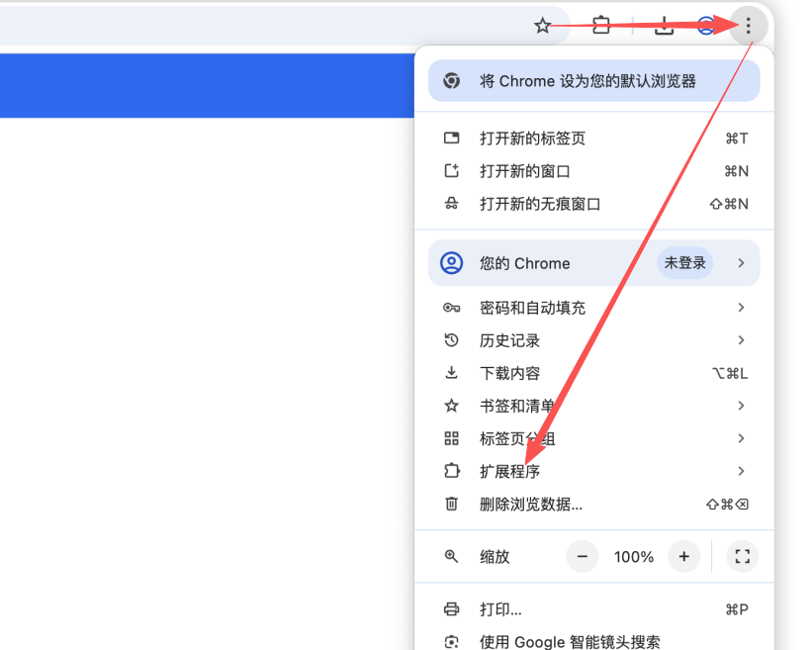Expand 扩展程序 submenu chevron

(x=741, y=471)
